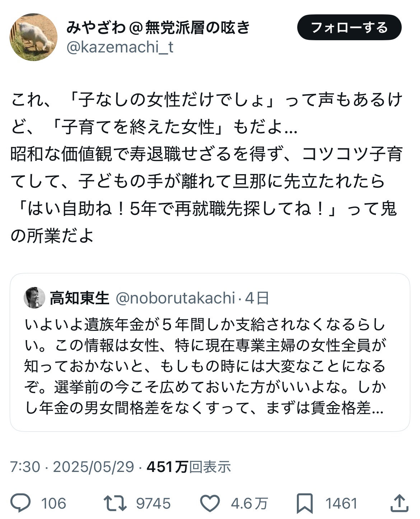Screen dimensions: 420x519
Task: Click the 106 replies count
Action: click(x=53, y=504)
